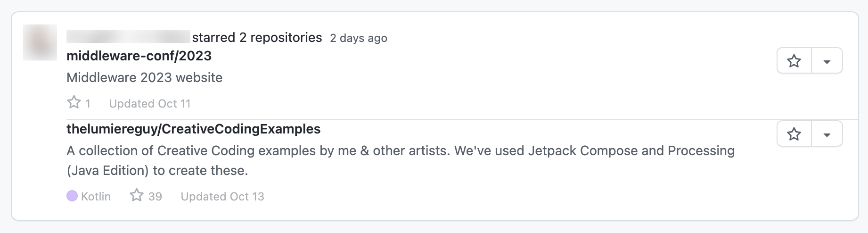The width and height of the screenshot is (868, 233).
Task: Open the middleware-conf/2023 repository link
Action: coord(139,56)
